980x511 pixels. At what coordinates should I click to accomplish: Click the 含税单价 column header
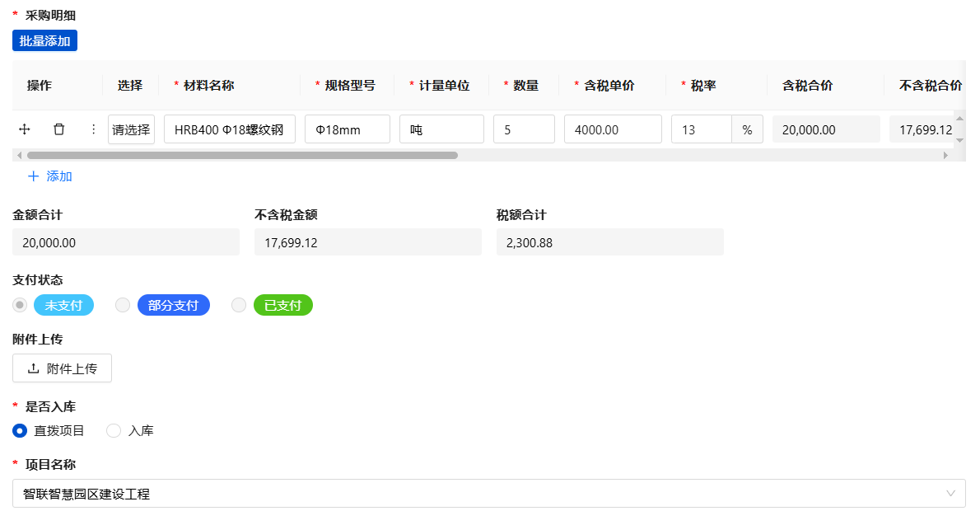pos(609,85)
